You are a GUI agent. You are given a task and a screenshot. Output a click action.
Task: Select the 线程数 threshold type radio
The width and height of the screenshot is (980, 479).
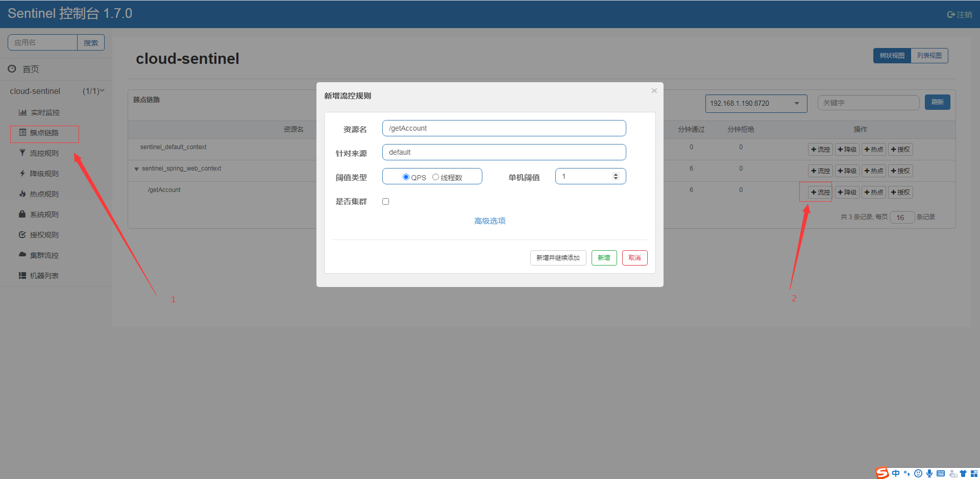click(x=435, y=177)
